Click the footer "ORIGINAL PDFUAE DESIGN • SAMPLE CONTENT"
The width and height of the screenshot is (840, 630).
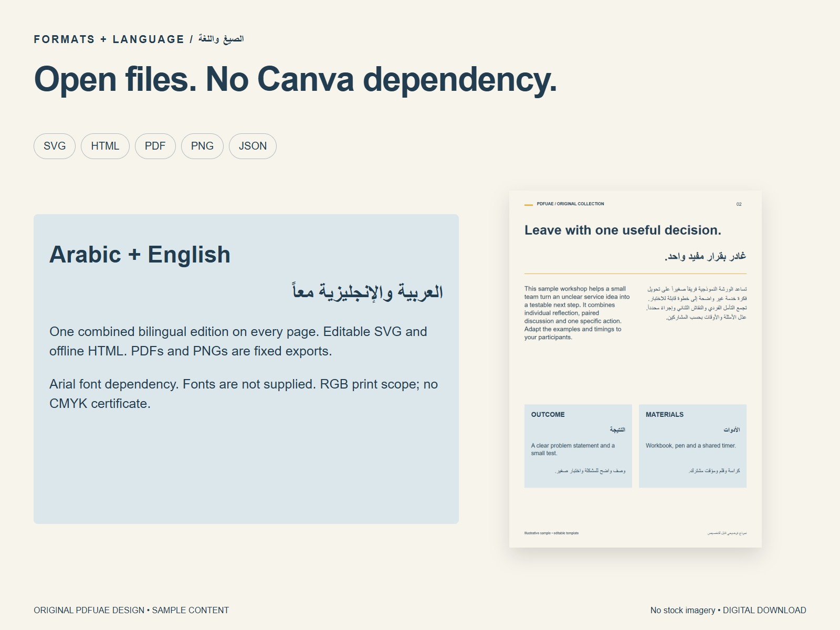(131, 610)
